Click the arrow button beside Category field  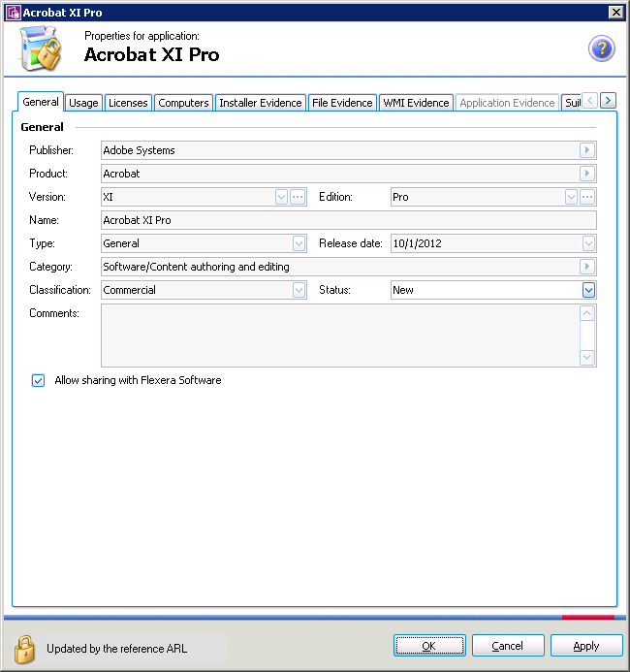(x=587, y=267)
